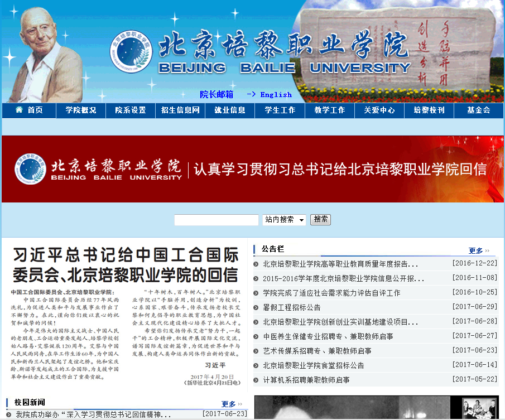505x420 pixels.
Task: Open the 学院概况 menu
Action: (80, 110)
